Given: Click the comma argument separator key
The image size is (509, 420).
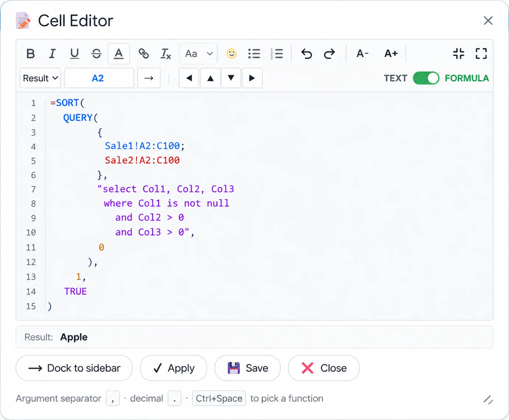Looking at the screenshot, I should [113, 398].
